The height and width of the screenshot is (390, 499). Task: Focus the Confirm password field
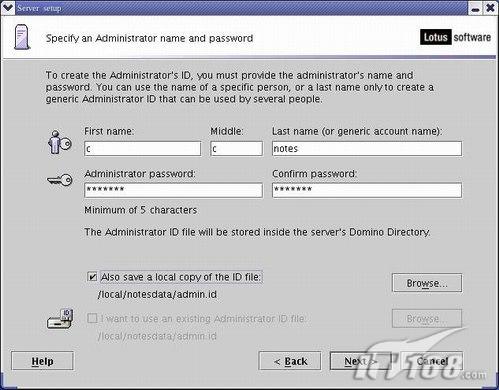point(367,190)
